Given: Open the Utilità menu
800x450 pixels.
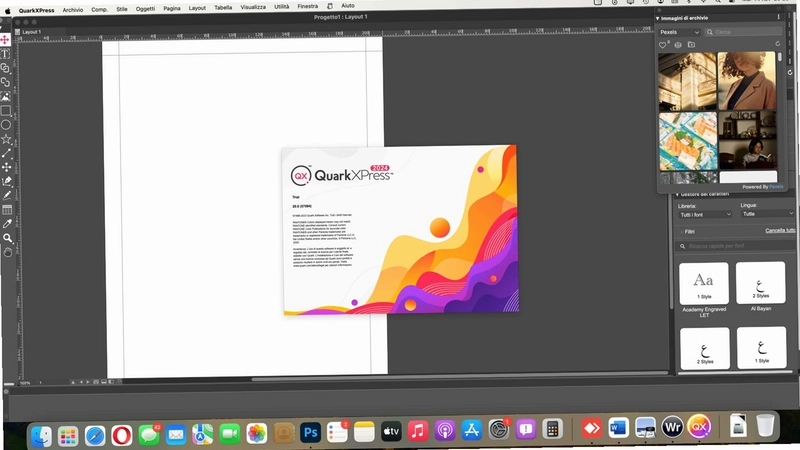Looking at the screenshot, I should (282, 7).
